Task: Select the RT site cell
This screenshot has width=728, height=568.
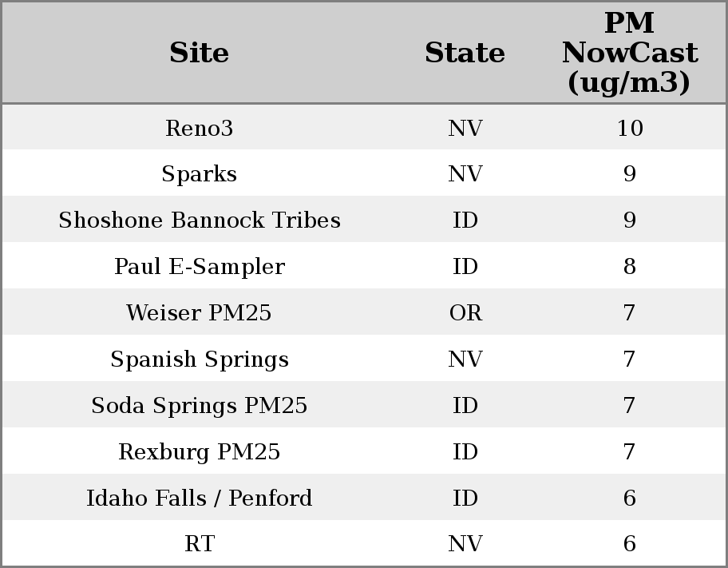Action: click(x=200, y=544)
